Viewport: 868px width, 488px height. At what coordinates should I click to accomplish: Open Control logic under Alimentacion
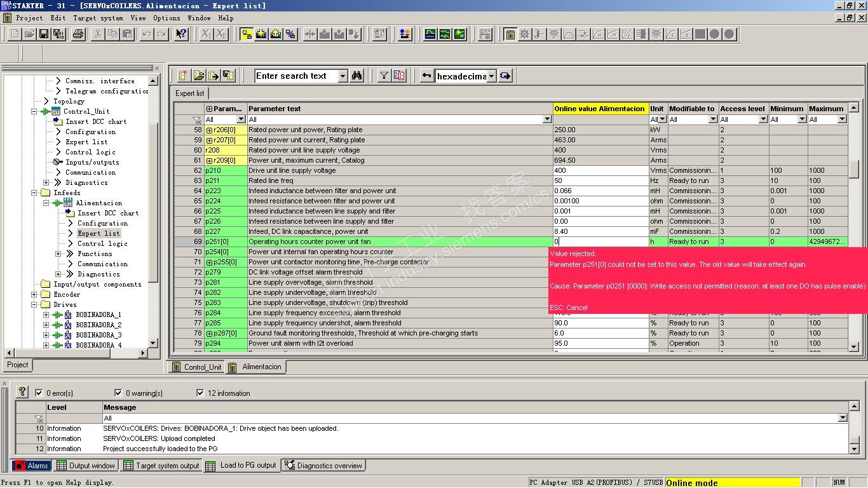(x=103, y=244)
